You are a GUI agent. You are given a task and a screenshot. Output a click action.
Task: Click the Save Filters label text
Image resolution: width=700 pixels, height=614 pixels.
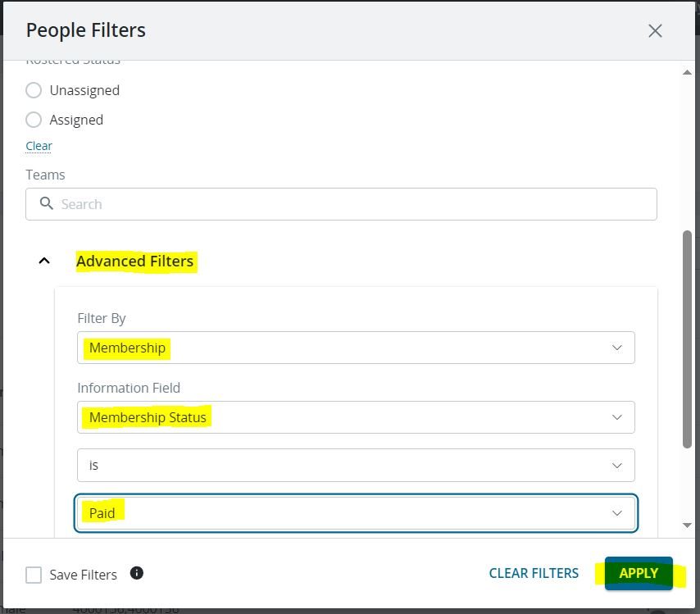(83, 575)
